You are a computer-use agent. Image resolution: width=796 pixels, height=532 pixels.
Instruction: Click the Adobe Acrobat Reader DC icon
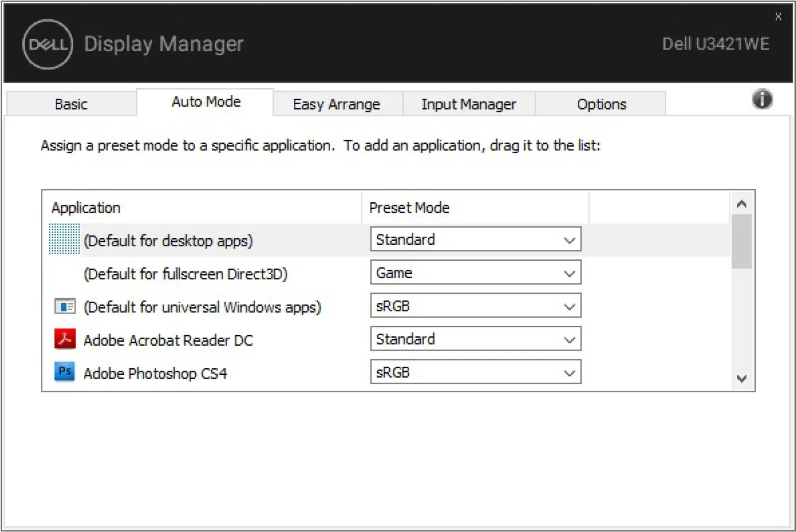tap(64, 340)
